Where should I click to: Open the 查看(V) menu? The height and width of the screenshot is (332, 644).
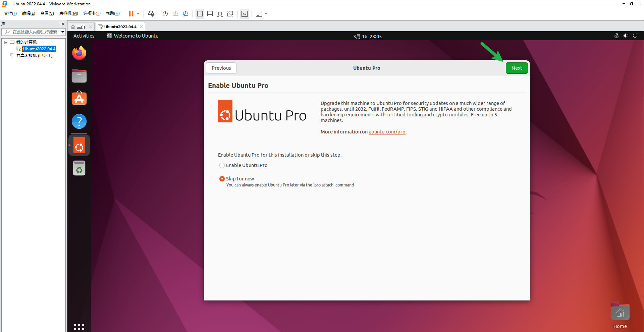coord(47,13)
